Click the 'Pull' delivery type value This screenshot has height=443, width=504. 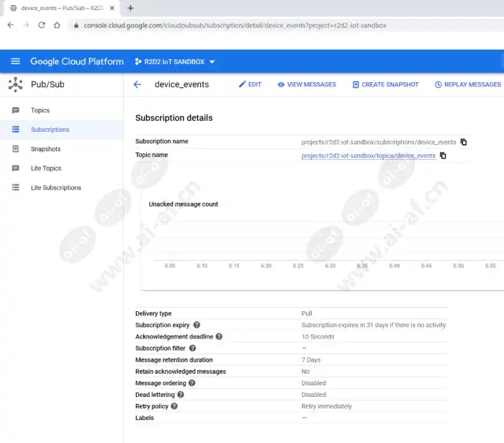click(x=307, y=313)
